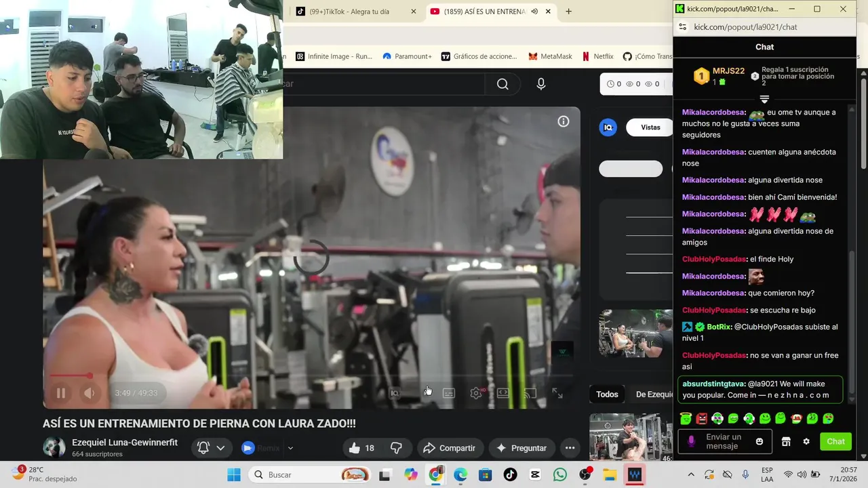Open the weather widget showing 28°C
868x488 pixels.
45,474
